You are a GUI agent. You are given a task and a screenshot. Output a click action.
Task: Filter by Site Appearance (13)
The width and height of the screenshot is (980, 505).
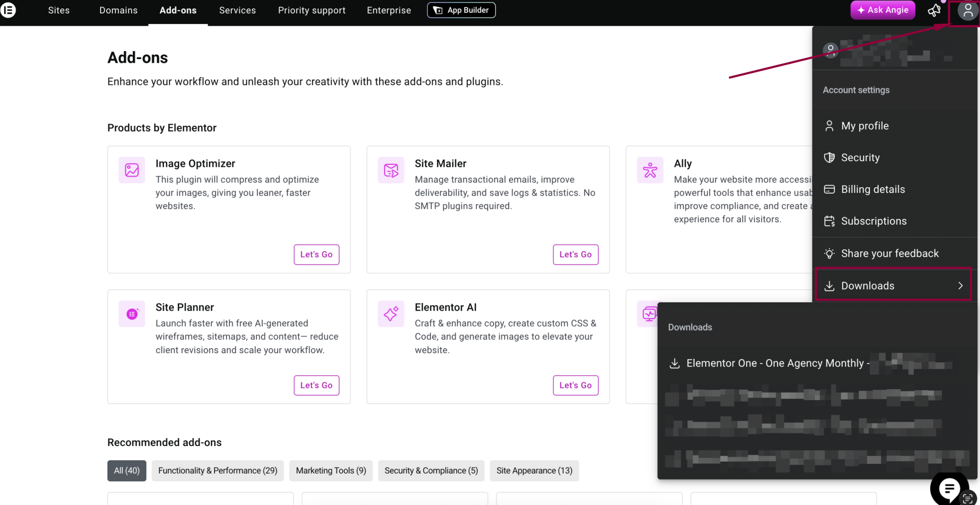[534, 471]
